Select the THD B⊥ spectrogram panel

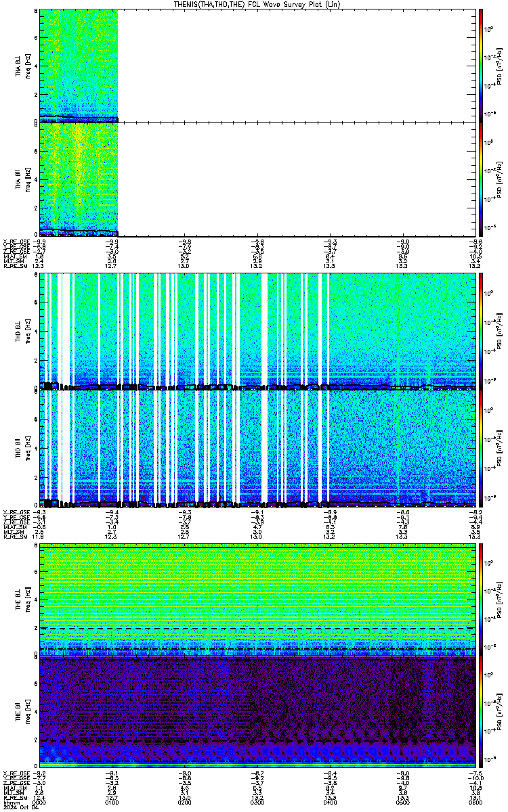257,331
